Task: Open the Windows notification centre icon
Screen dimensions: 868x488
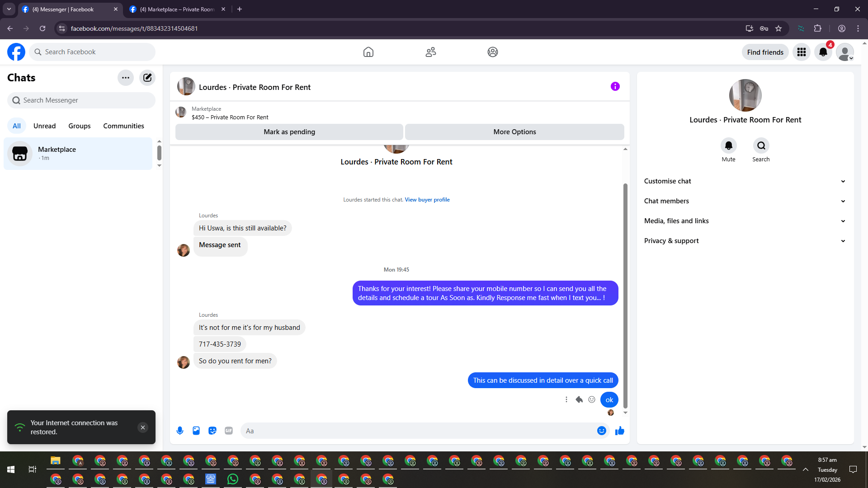Action: [853, 469]
